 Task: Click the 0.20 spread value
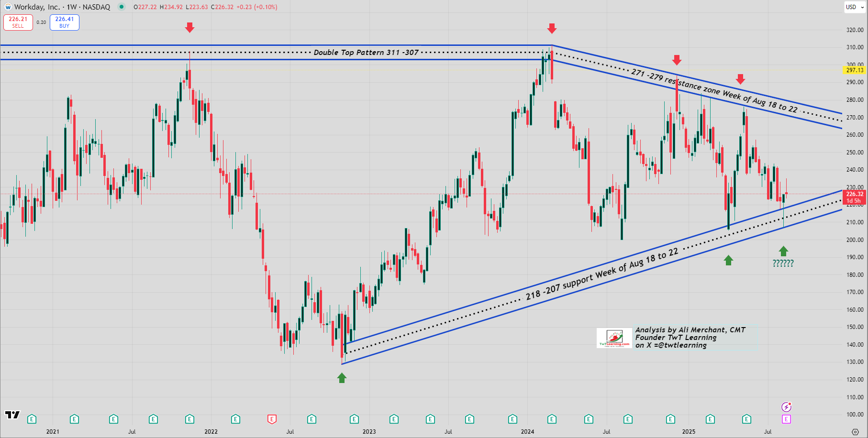click(41, 22)
